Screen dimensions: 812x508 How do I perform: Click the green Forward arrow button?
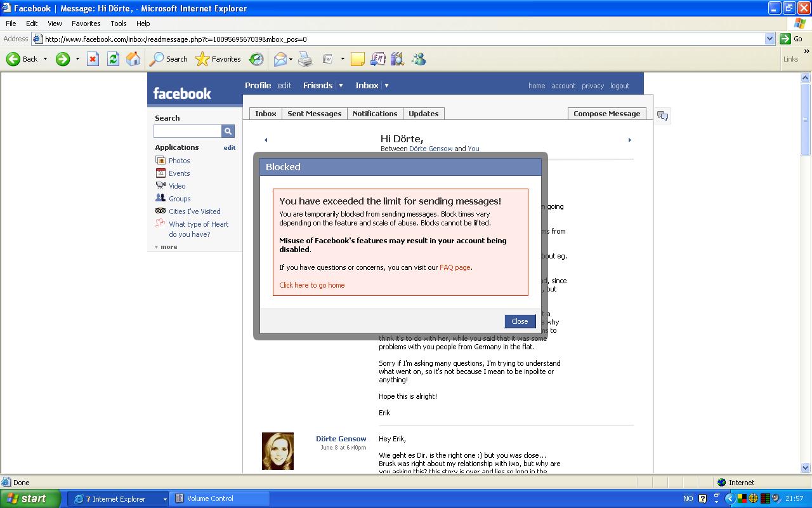pos(62,59)
